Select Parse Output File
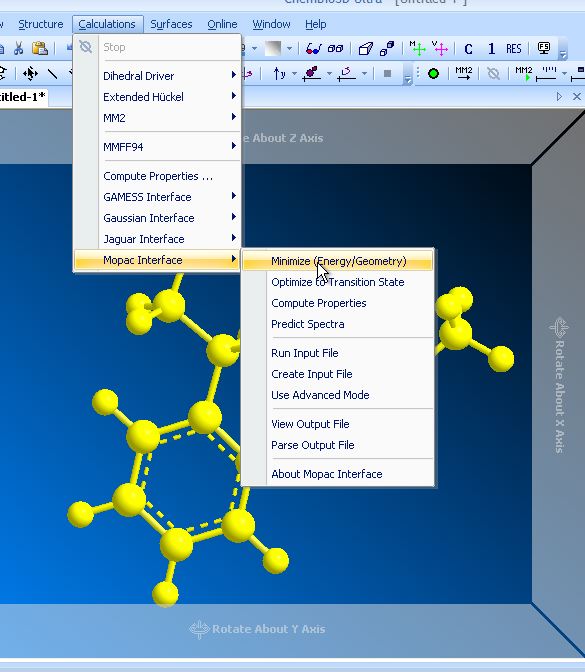This screenshot has height=672, width=585. click(x=338, y=445)
